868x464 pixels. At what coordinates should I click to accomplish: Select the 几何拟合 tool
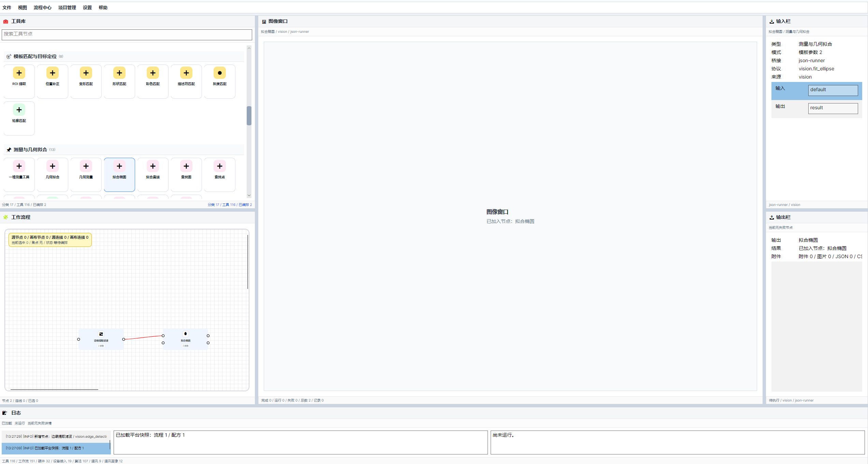point(53,174)
